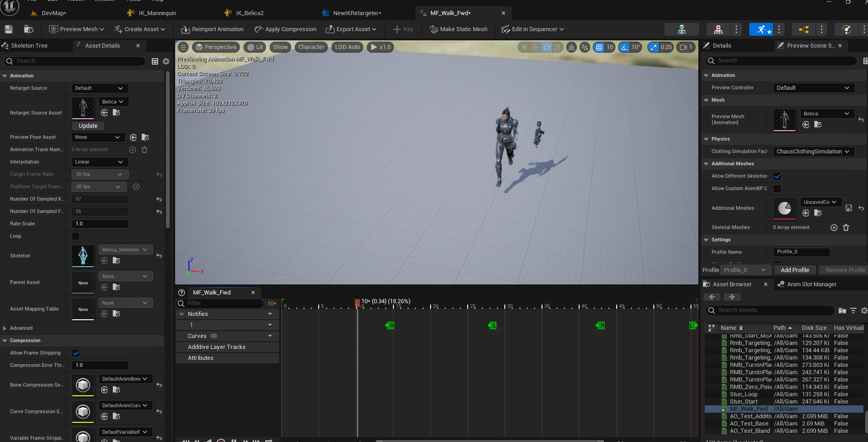Open the viewport hamburger options menu
The width and height of the screenshot is (868, 442).
coord(183,47)
